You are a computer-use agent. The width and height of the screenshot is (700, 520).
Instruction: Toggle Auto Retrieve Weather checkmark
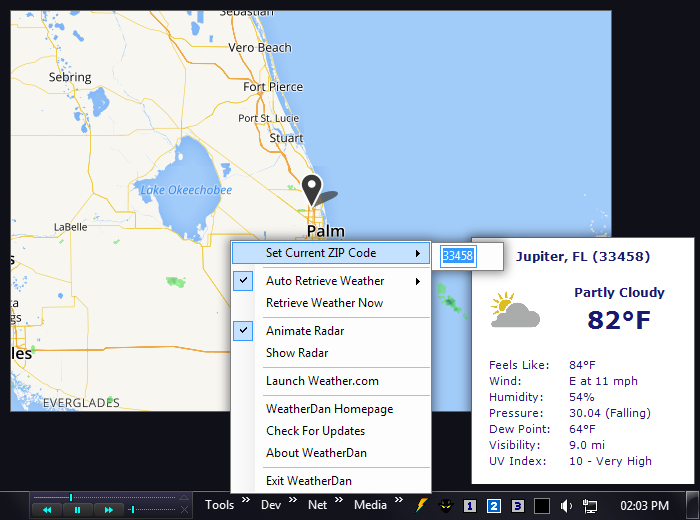tap(243, 281)
